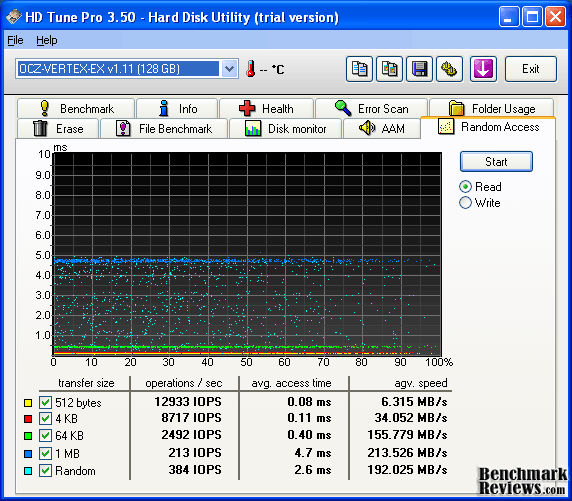Click the cyan Random color swatch
The image size is (572, 501).
28,471
